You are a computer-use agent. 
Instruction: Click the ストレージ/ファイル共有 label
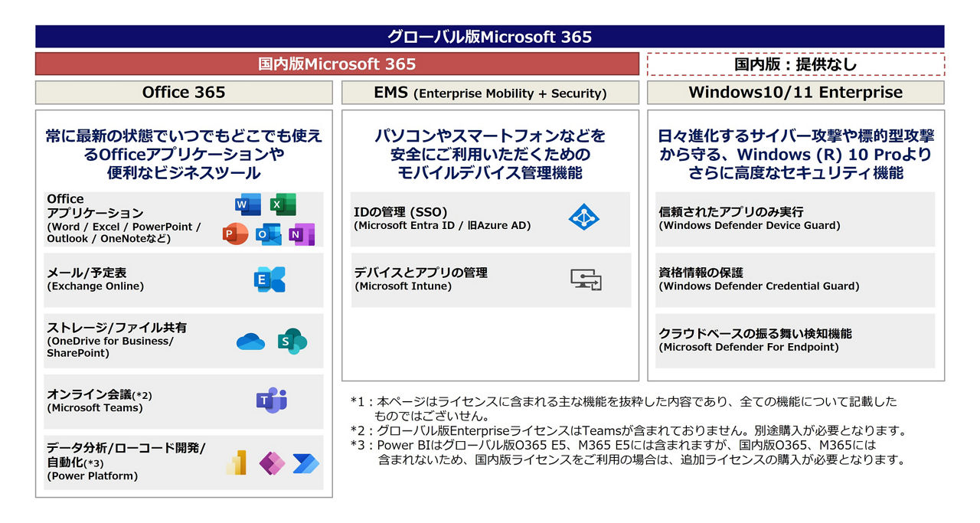tap(116, 328)
